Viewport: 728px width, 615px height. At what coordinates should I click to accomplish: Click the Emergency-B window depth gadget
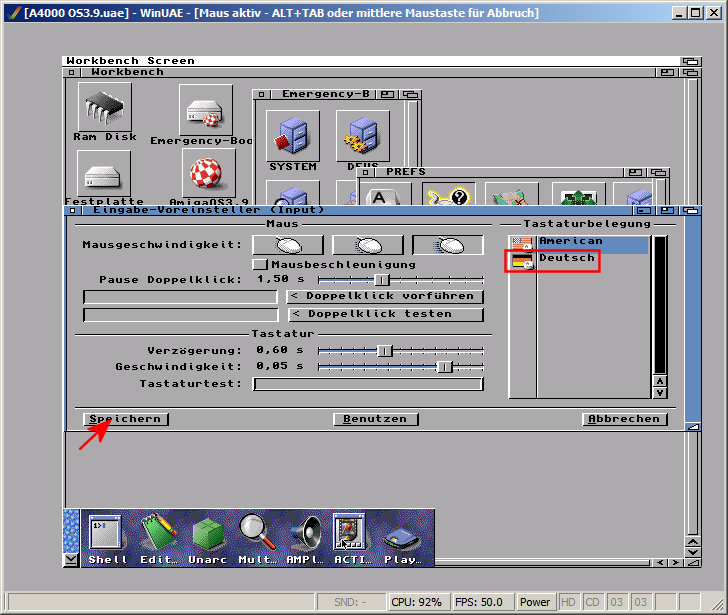410,95
